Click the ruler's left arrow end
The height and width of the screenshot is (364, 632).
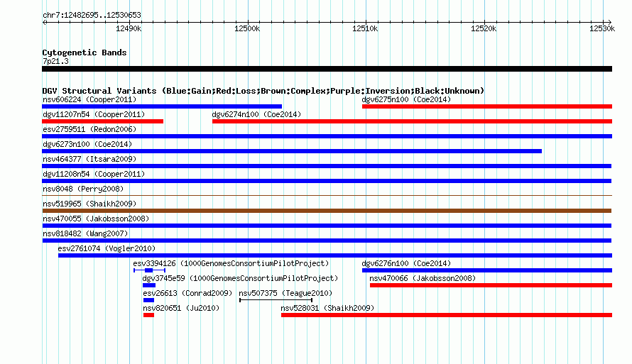(44, 23)
